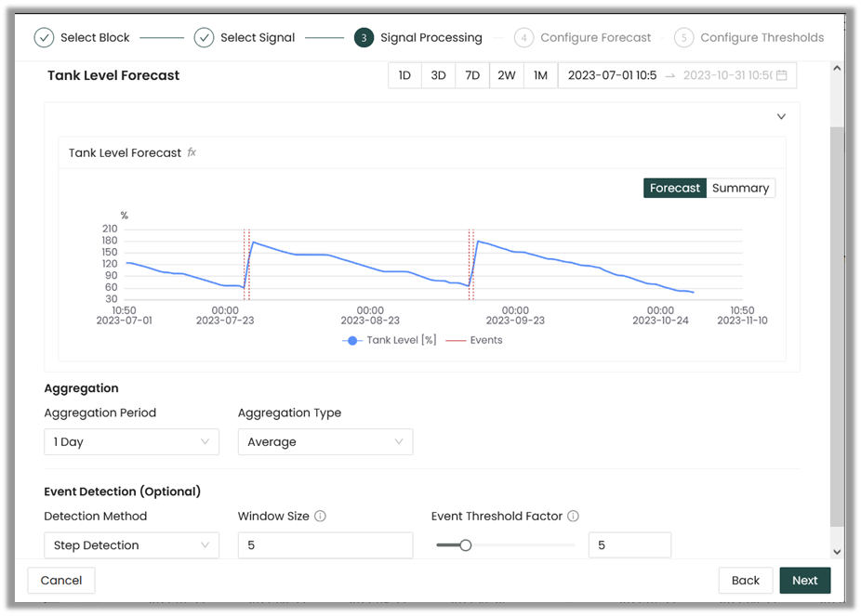Click the calendar icon in date range

(781, 75)
